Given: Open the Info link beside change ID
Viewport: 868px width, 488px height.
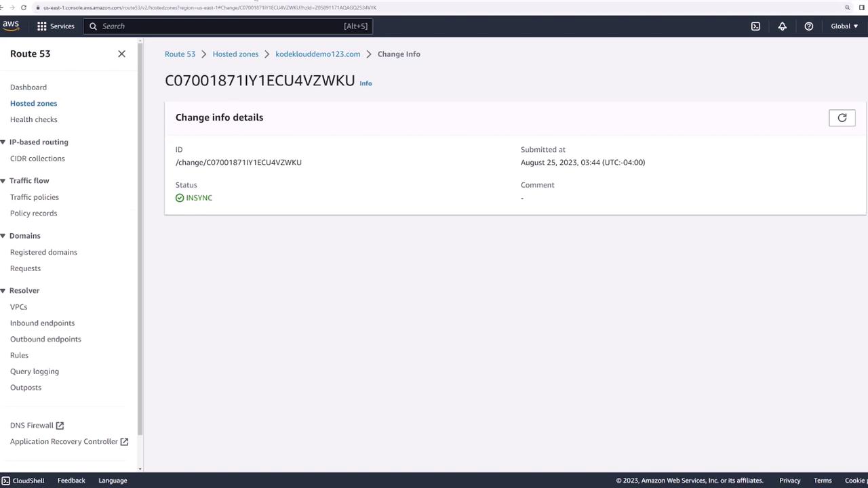Looking at the screenshot, I should point(366,83).
